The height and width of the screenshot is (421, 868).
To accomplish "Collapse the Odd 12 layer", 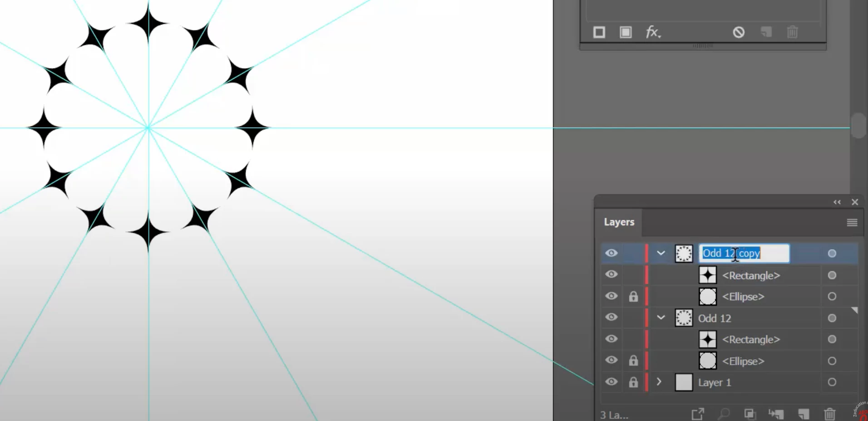I will click(661, 317).
